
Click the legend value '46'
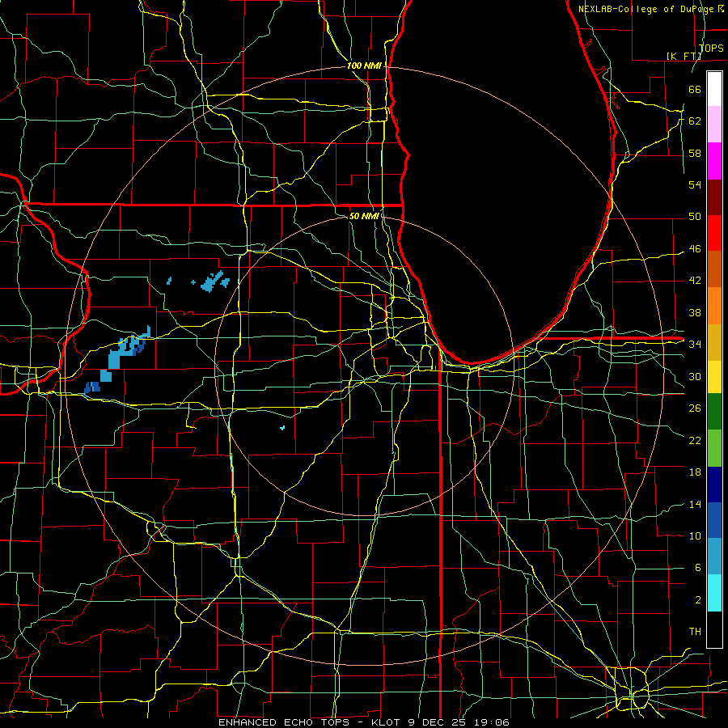(x=695, y=249)
